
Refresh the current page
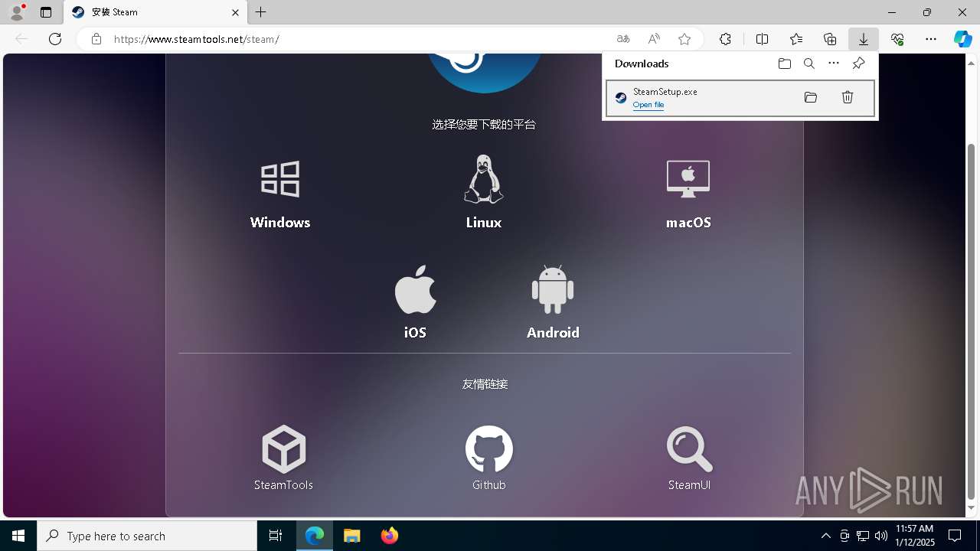coord(55,39)
